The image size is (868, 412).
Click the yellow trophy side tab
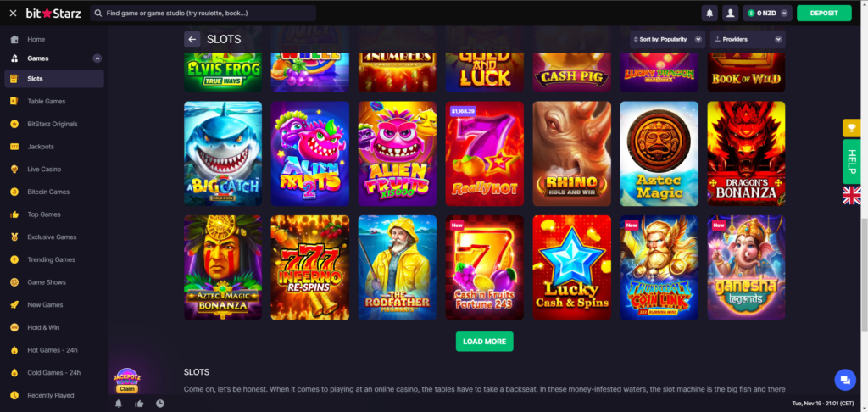coord(851,128)
